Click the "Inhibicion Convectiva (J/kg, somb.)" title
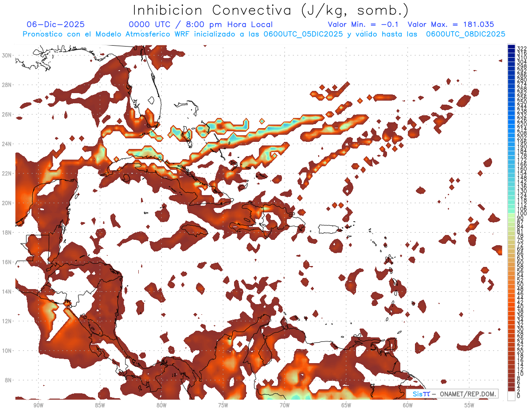Viewport: 532px width, 411px height. click(270, 10)
